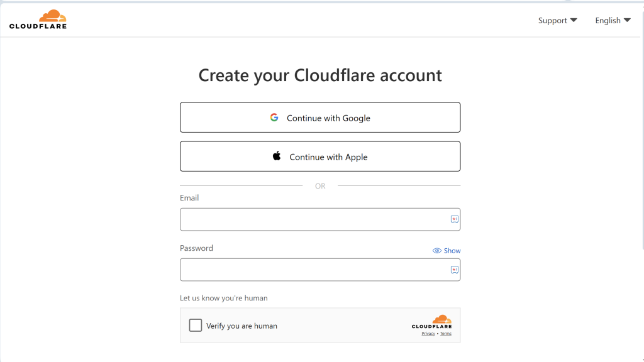Screen dimensions: 644x362
Task: Click the page vertical scrollbar
Action: [x=642, y=131]
